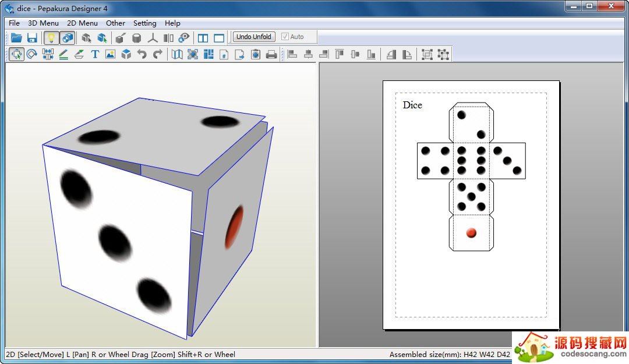Open the saved dice file with Open icon

16,37
